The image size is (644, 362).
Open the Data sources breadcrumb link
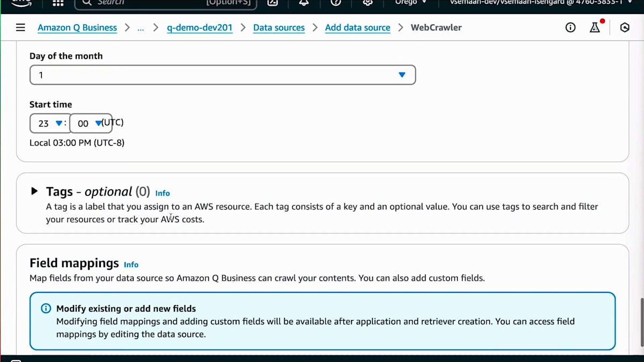coord(279,27)
